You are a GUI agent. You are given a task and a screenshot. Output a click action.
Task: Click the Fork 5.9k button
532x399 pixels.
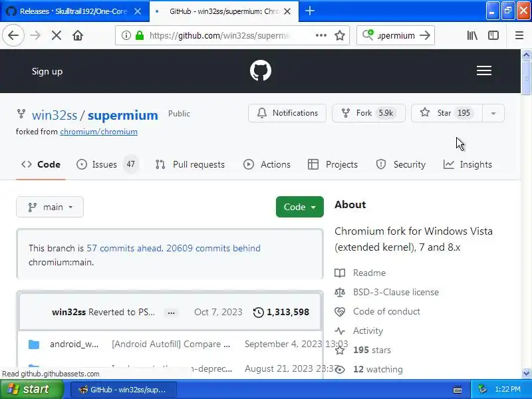click(x=368, y=113)
